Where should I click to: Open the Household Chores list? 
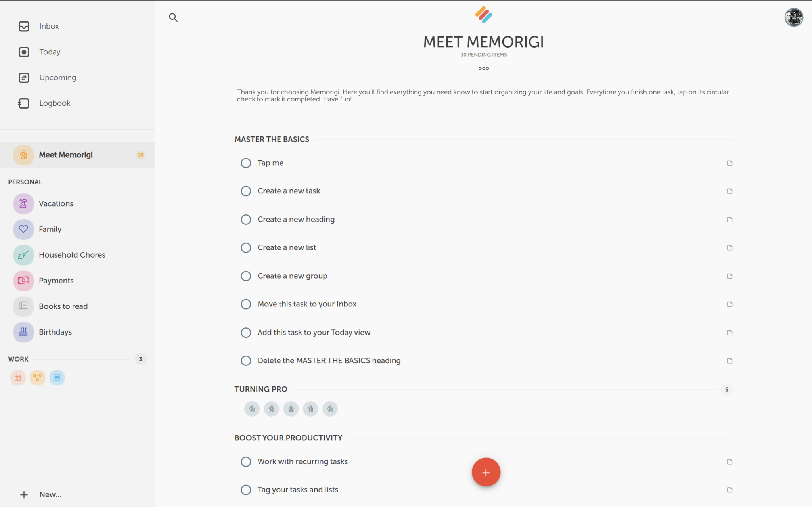click(x=72, y=255)
